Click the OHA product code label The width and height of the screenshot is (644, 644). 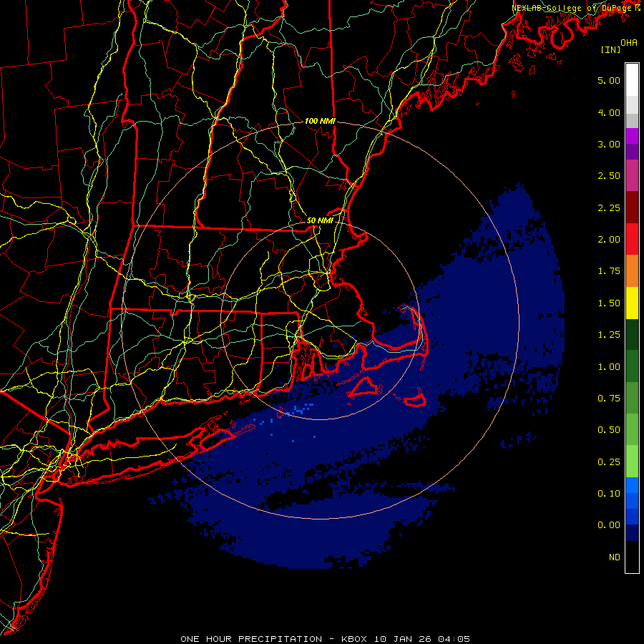click(x=629, y=43)
